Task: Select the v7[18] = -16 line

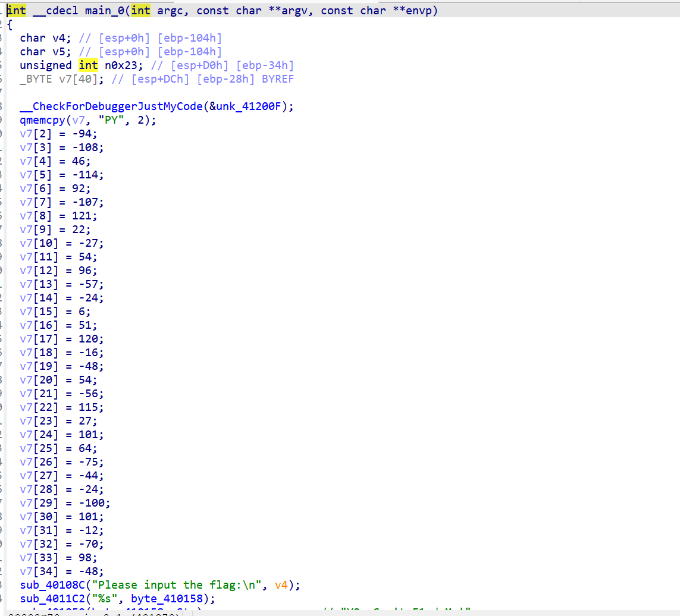Action: [62, 353]
